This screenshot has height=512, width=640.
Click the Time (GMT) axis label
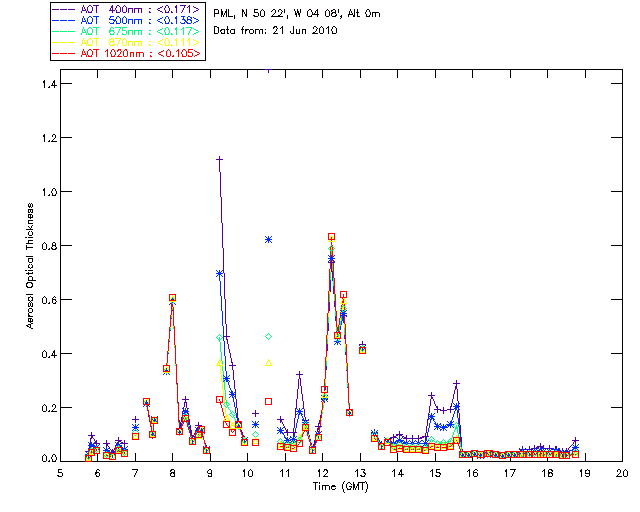340,486
